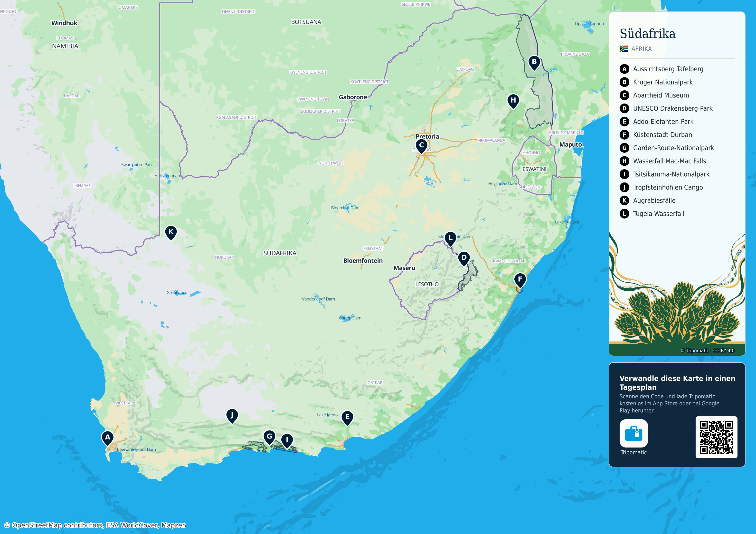Select map pin D near Lesotho

point(463,259)
